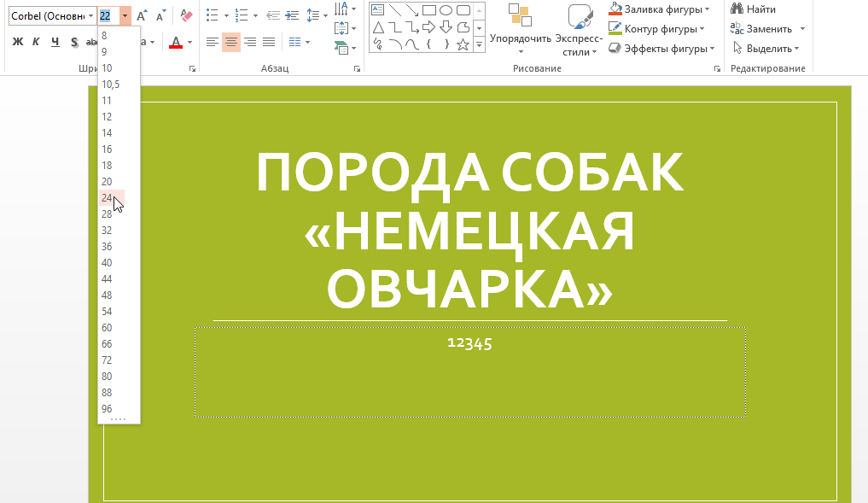This screenshot has height=503, width=868.
Task: Select the Star shape in the gallery
Action: (463, 44)
